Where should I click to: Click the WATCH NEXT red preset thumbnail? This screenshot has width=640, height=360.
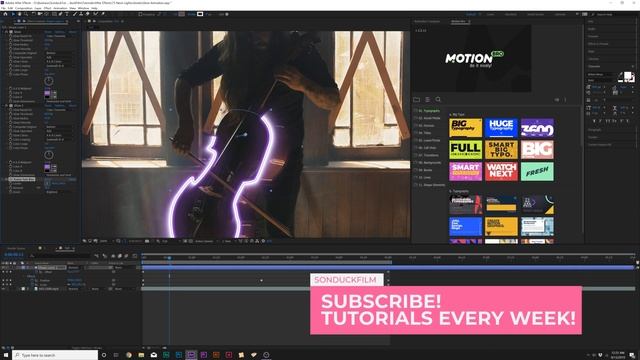501,171
